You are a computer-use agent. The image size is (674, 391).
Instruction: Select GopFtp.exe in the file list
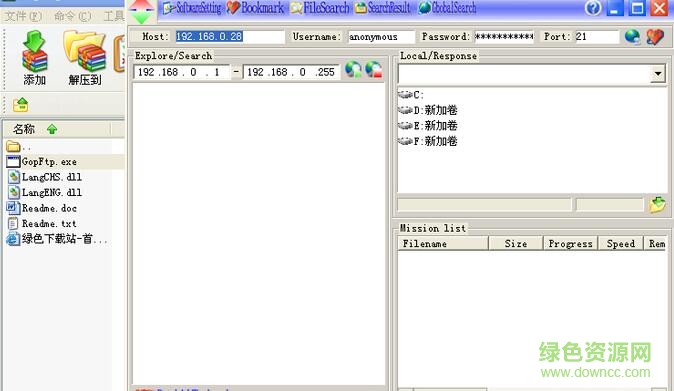point(42,162)
